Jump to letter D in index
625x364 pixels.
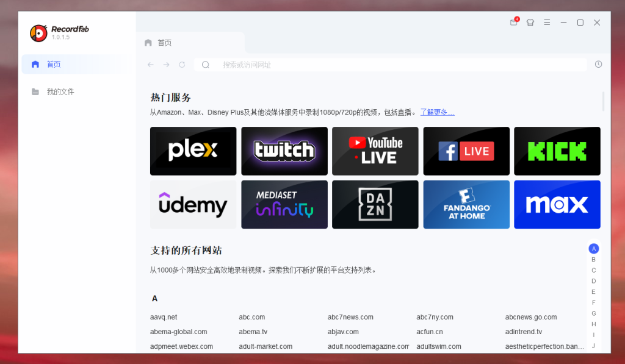pyautogui.click(x=593, y=281)
